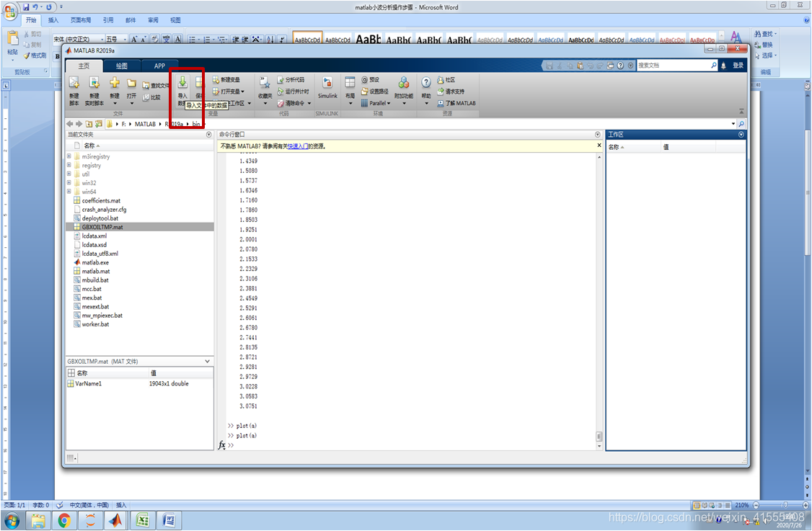This screenshot has height=531, width=812.
Task: Open the 打开变量 dropdown arrow
Action: (242, 92)
